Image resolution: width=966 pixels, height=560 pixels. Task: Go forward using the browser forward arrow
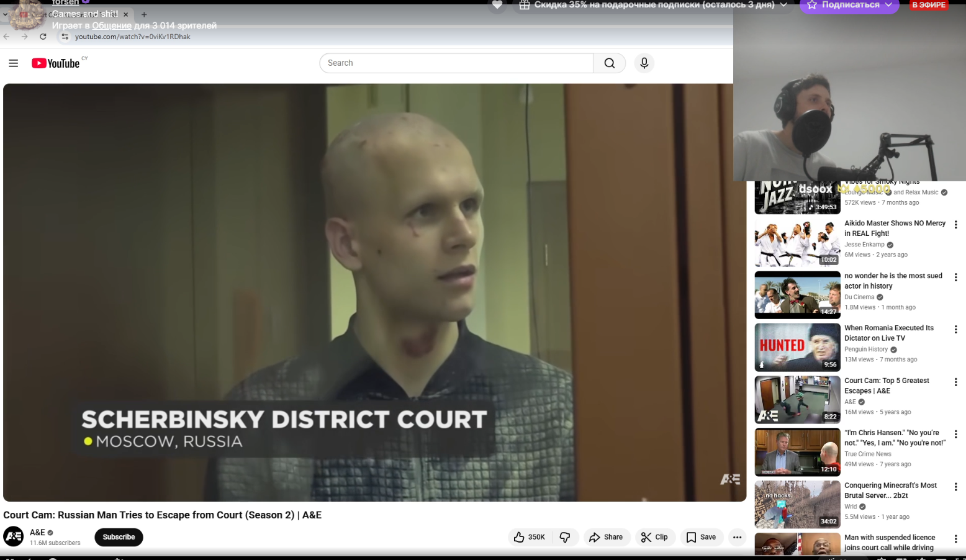25,37
